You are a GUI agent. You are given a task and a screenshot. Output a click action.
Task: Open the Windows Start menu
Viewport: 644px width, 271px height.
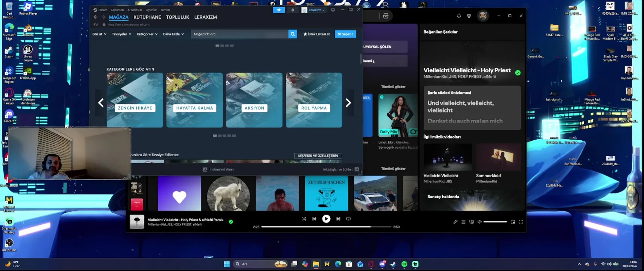(227, 264)
